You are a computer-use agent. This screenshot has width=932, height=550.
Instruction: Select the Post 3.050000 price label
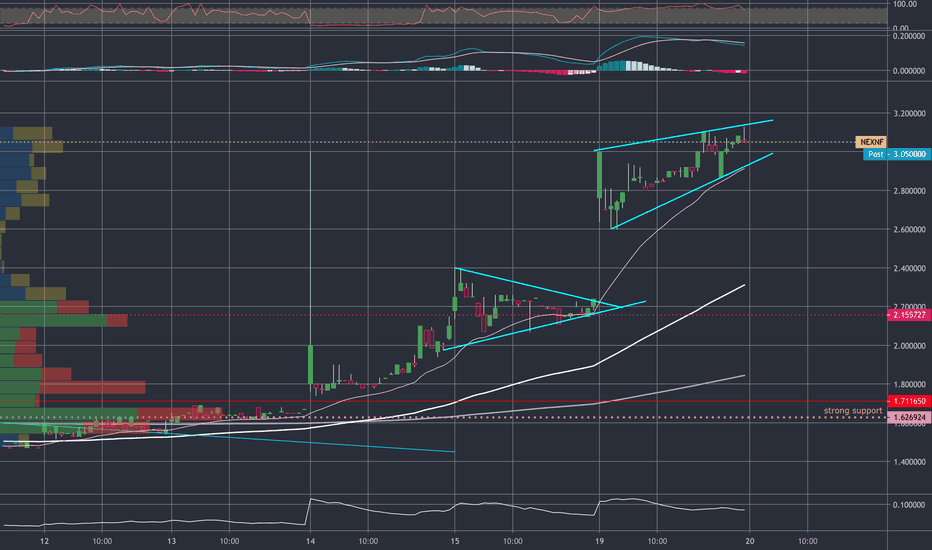896,154
